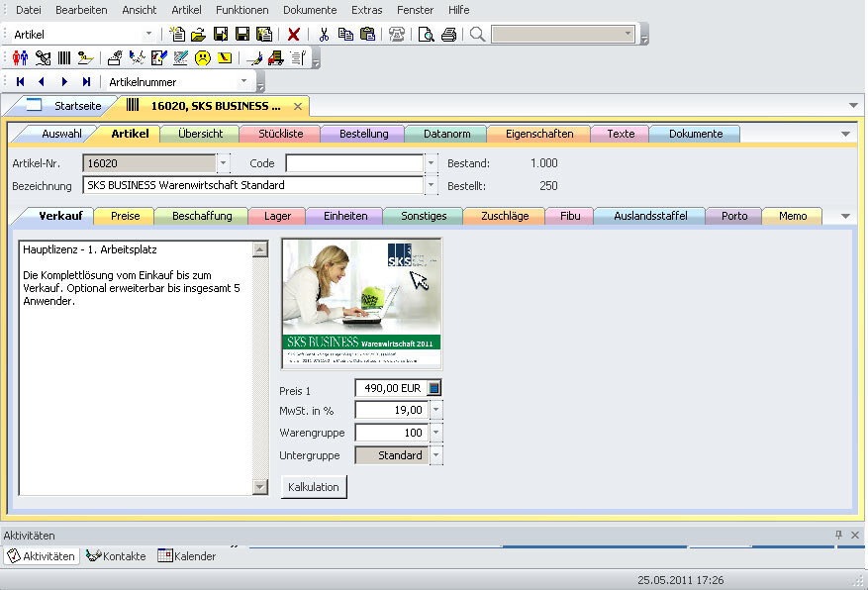
Task: Jump to first record arrow
Action: coord(21,81)
